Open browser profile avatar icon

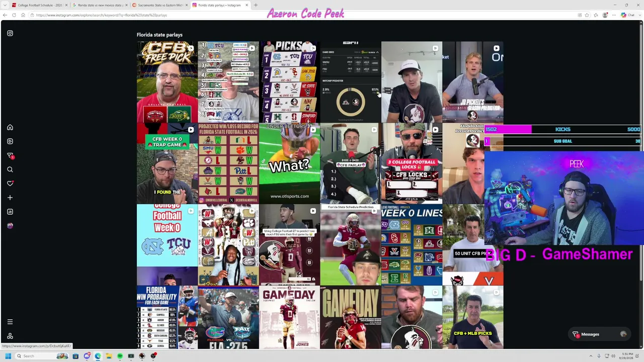(605, 15)
